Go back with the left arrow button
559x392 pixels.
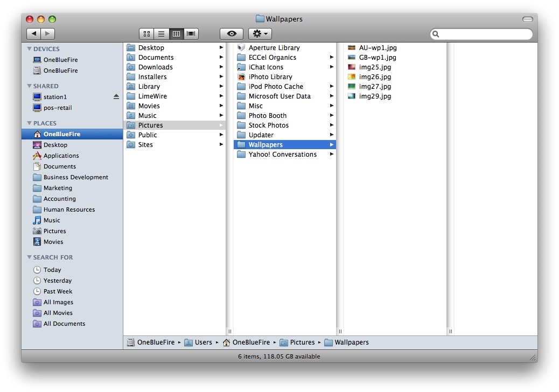(33, 33)
